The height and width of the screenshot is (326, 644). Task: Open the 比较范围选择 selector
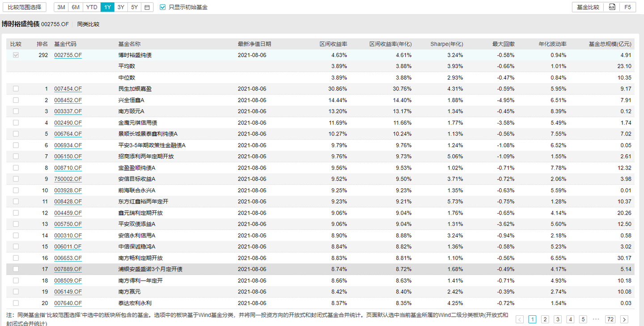(25, 7)
